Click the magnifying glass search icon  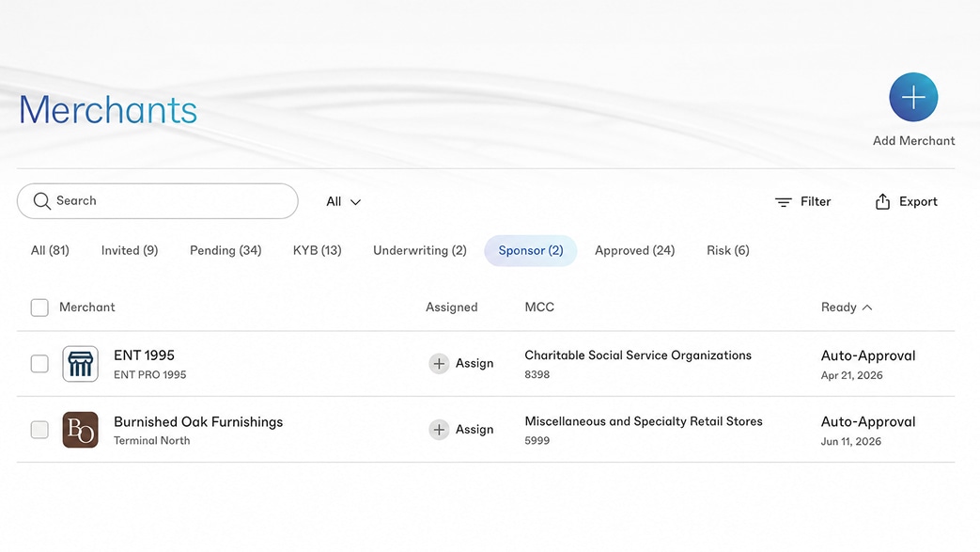42,201
